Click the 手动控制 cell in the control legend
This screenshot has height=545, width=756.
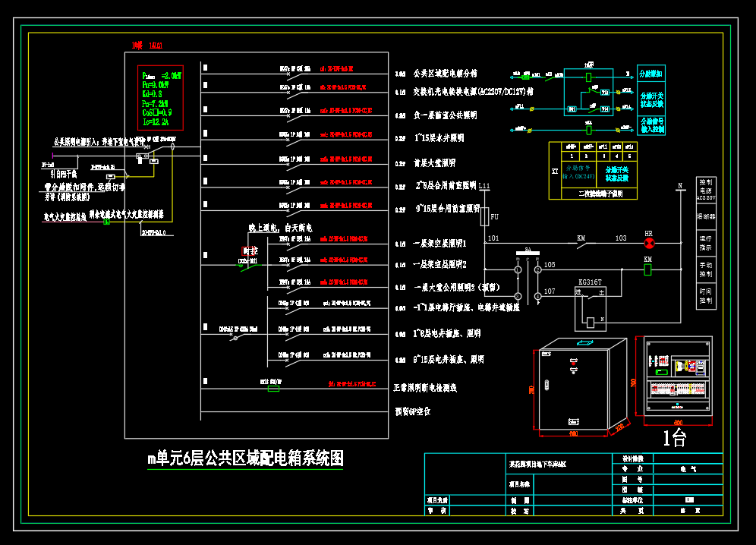[706, 269]
